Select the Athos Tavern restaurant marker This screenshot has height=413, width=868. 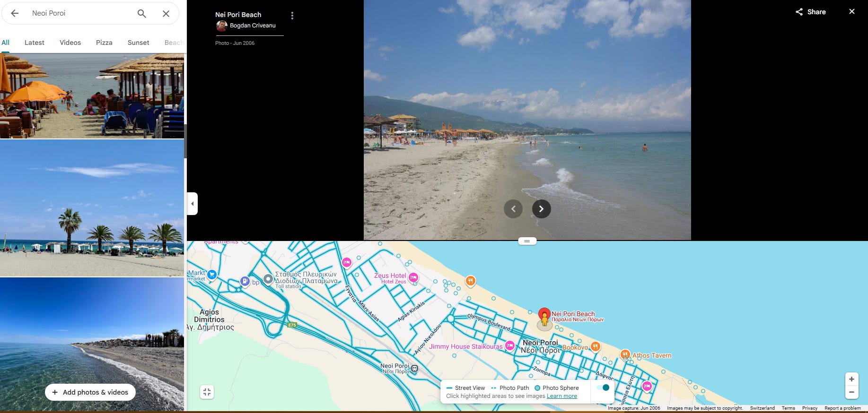click(x=625, y=354)
